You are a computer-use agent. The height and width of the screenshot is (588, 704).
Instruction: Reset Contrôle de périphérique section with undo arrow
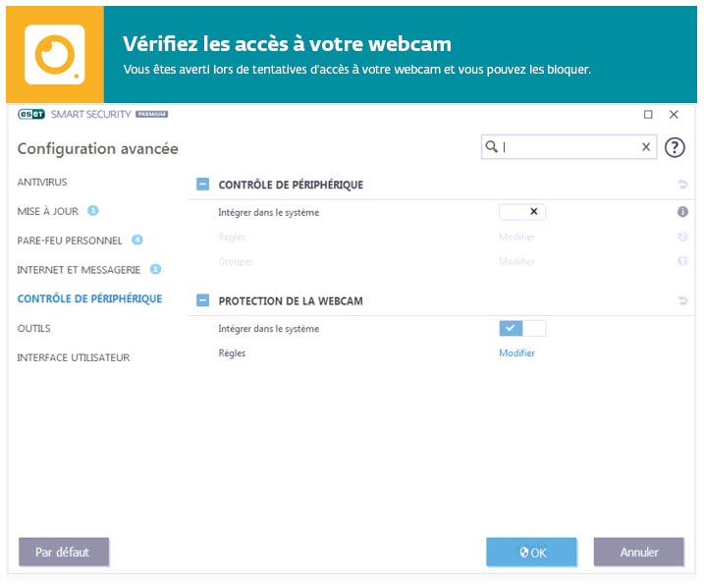point(681,185)
